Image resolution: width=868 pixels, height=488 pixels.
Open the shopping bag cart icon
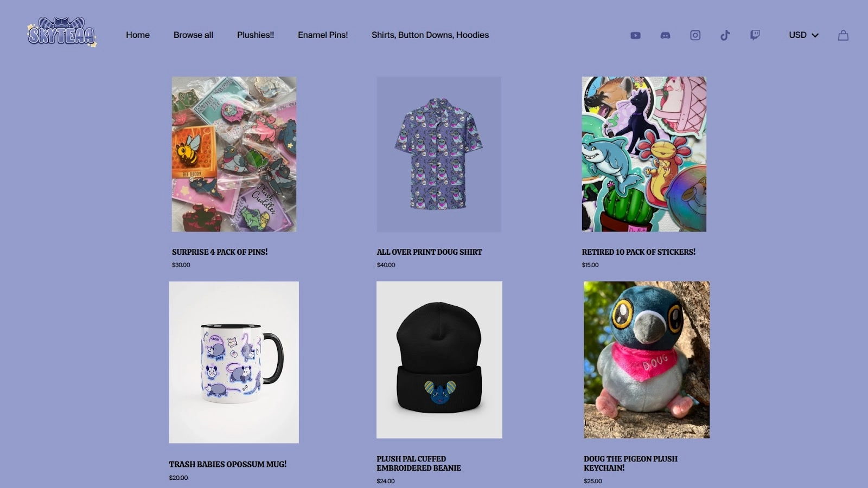coord(843,35)
